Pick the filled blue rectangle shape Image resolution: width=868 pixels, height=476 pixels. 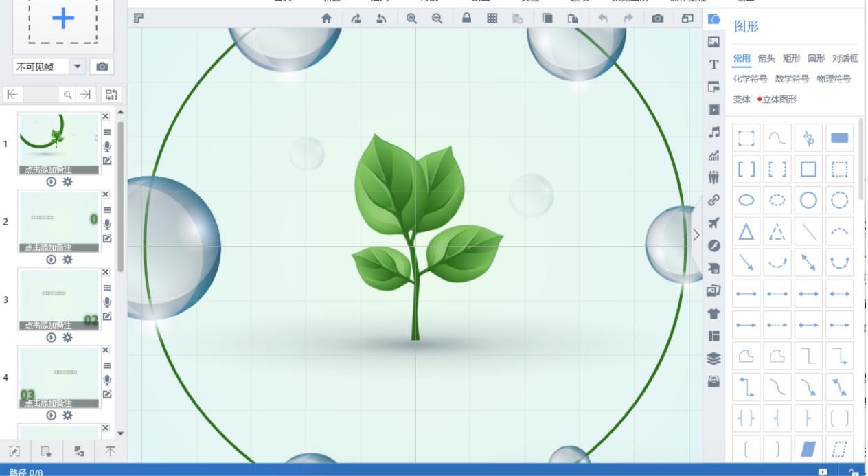(839, 138)
